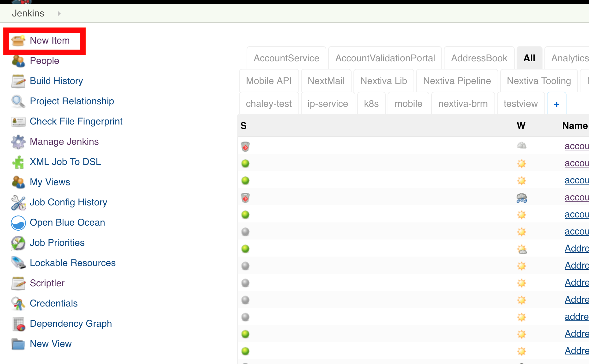
Task: Click the People icon in sidebar
Action: 18,61
